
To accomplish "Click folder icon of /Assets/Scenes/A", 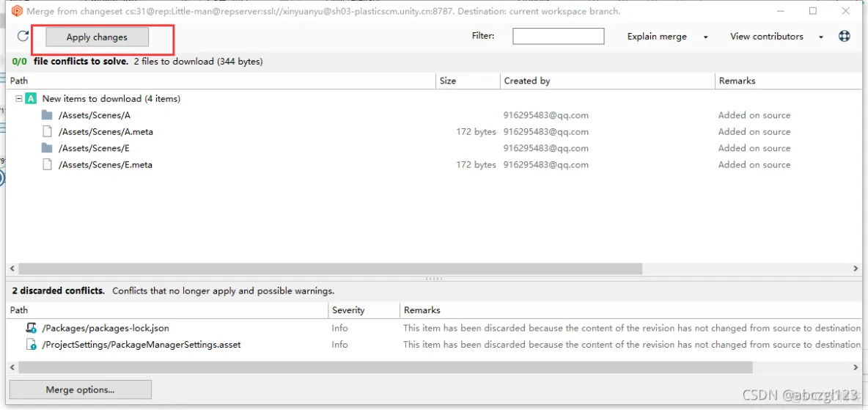I will pos(47,115).
